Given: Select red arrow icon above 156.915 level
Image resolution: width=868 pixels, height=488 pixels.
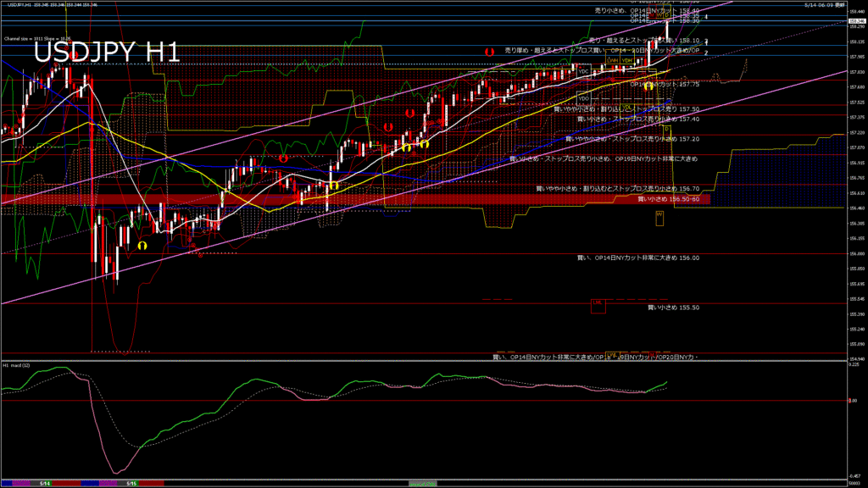Looking at the screenshot, I should click(x=283, y=158).
